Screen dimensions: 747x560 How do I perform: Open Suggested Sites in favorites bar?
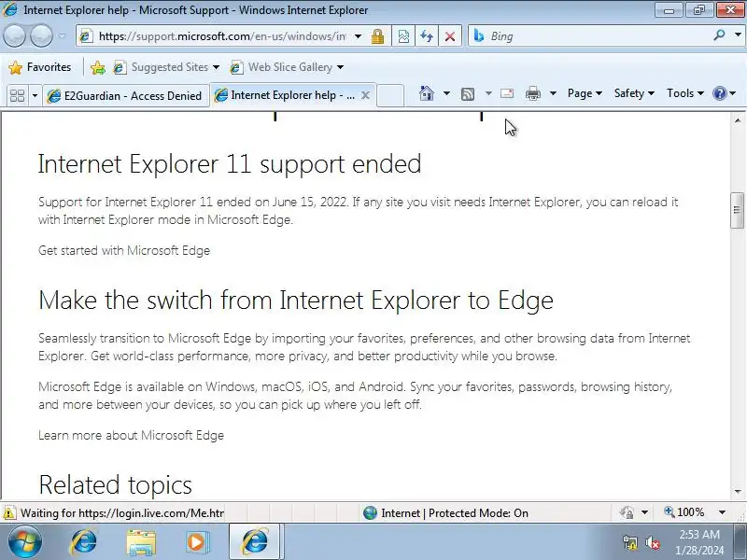click(x=167, y=67)
